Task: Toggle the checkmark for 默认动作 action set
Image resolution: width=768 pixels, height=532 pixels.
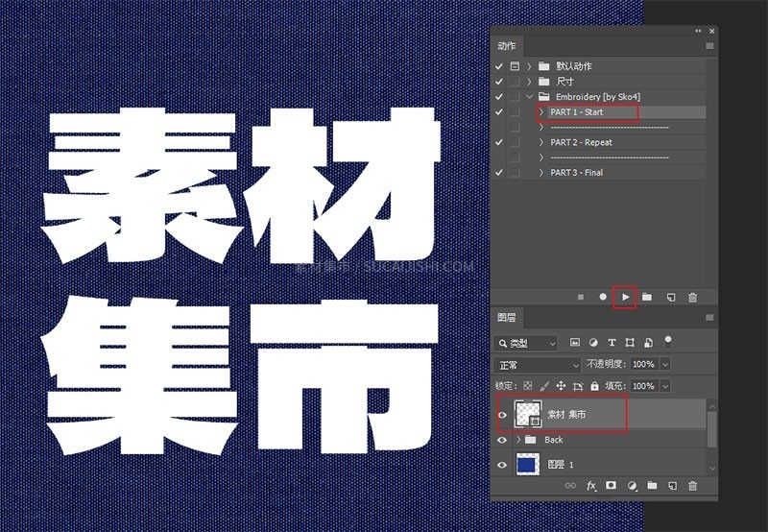Action: 498,66
